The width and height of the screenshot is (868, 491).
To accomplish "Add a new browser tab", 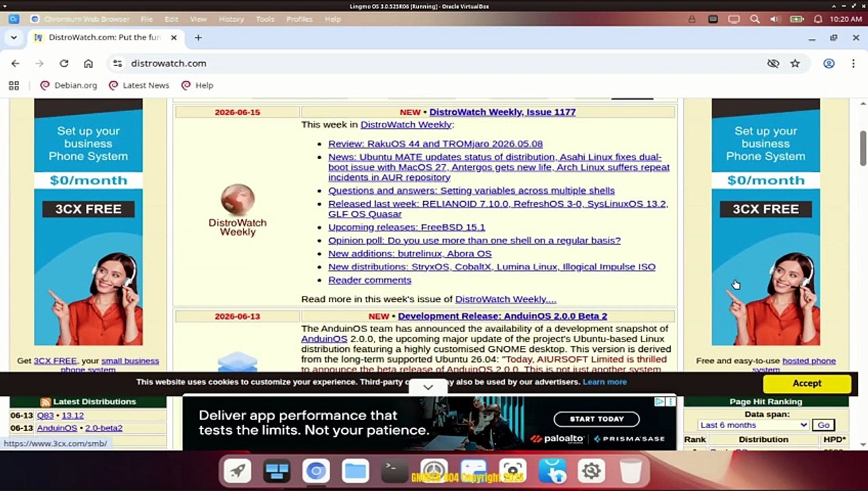I will coord(198,38).
